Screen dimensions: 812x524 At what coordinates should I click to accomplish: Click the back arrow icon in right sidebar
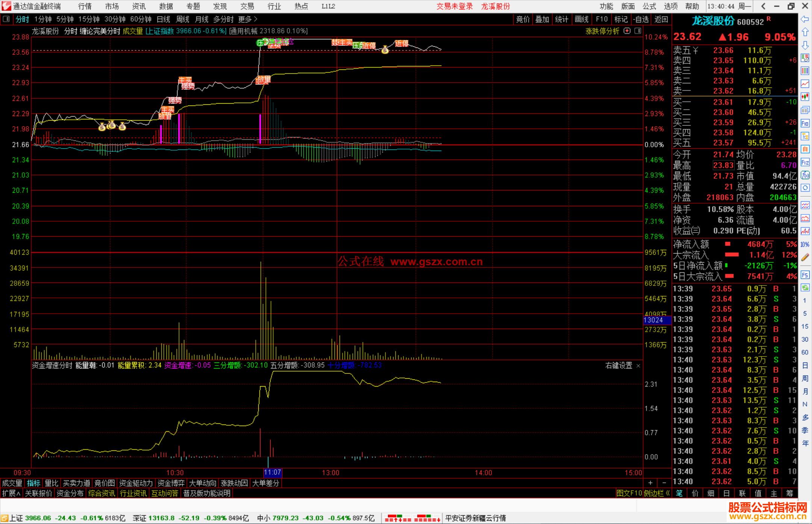(x=805, y=19)
